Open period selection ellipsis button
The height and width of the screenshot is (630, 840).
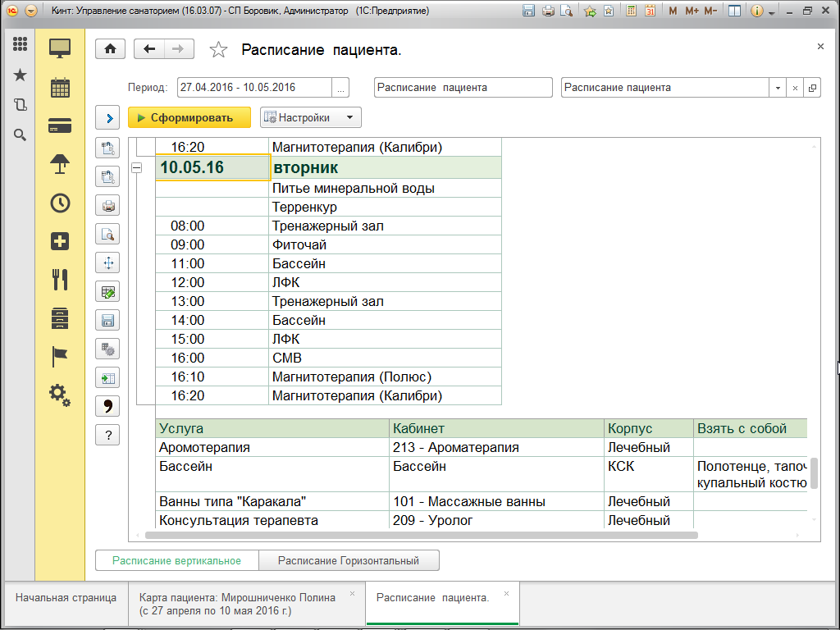340,88
